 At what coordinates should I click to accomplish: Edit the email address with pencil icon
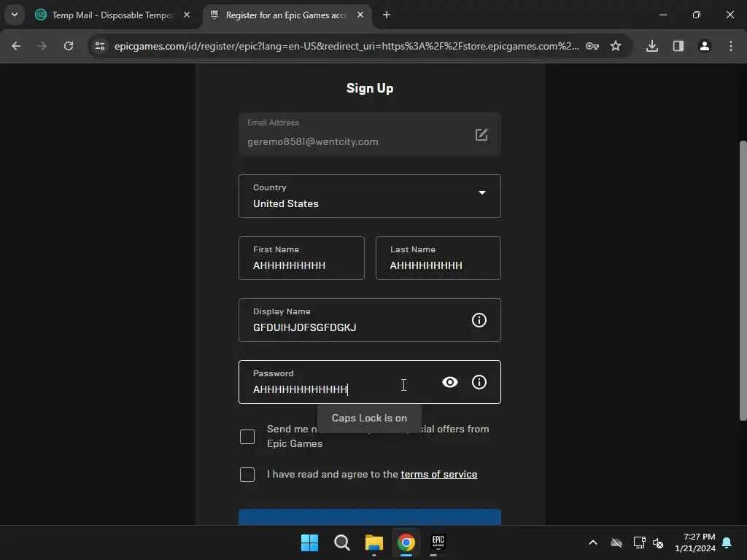(x=481, y=135)
